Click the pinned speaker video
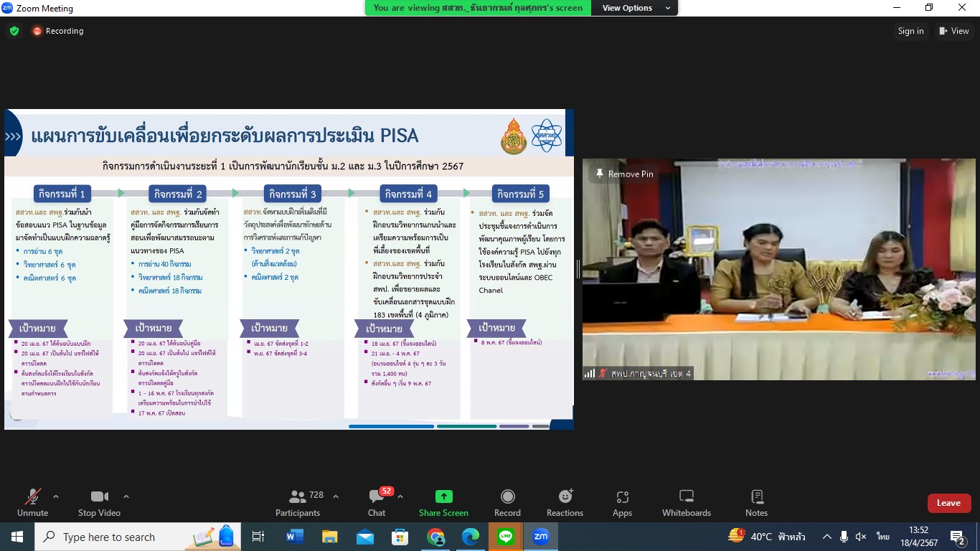 point(778,269)
